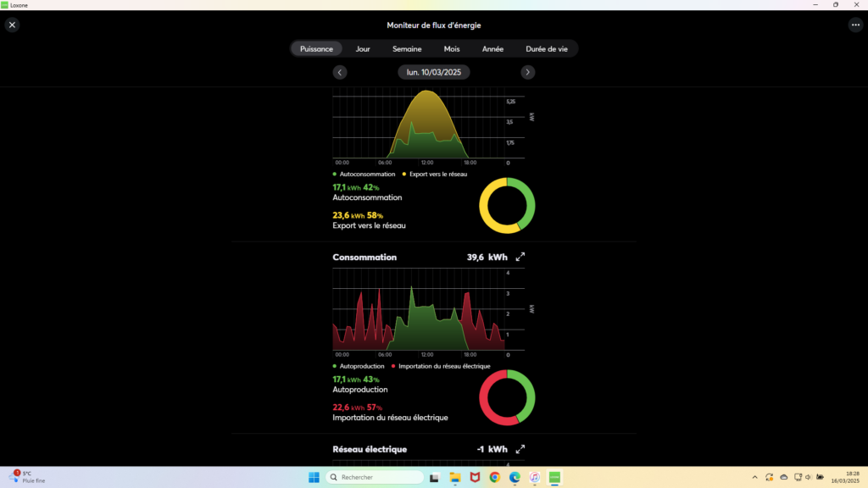
Task: Open Google Chrome from the taskbar
Action: (494, 478)
